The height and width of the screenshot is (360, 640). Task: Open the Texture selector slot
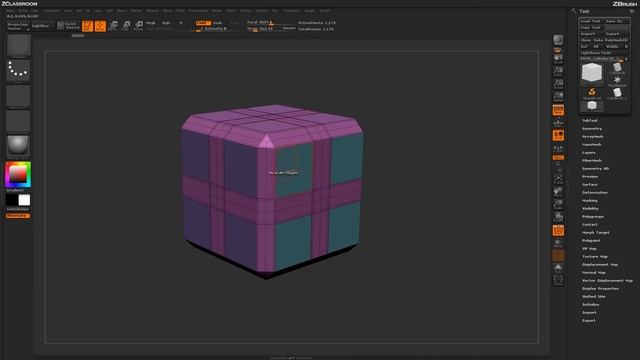click(x=18, y=121)
